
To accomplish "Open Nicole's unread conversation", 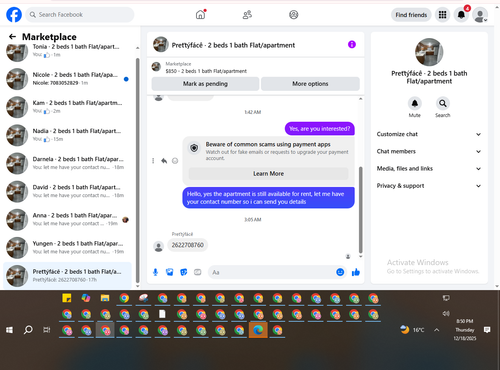I will click(x=68, y=79).
